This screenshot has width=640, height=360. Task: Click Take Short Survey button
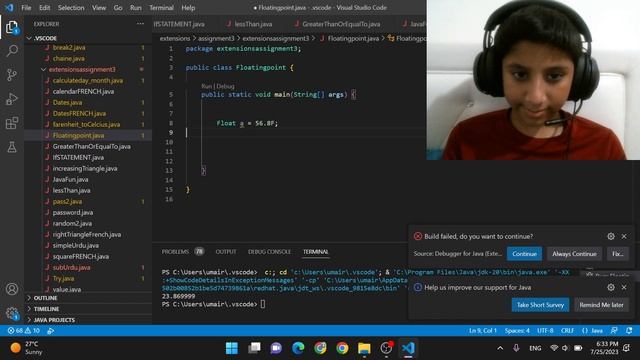click(540, 304)
